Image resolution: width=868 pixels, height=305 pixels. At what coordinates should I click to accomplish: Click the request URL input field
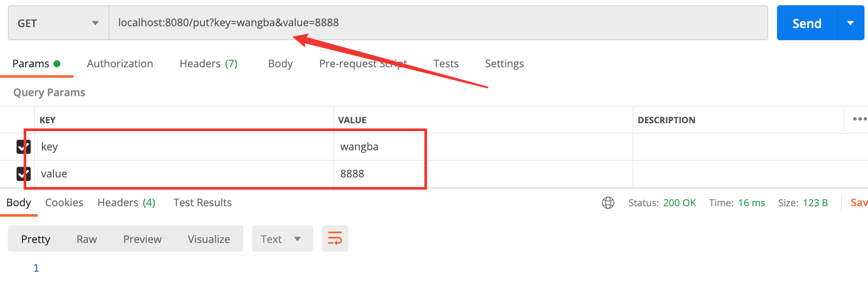(x=437, y=23)
